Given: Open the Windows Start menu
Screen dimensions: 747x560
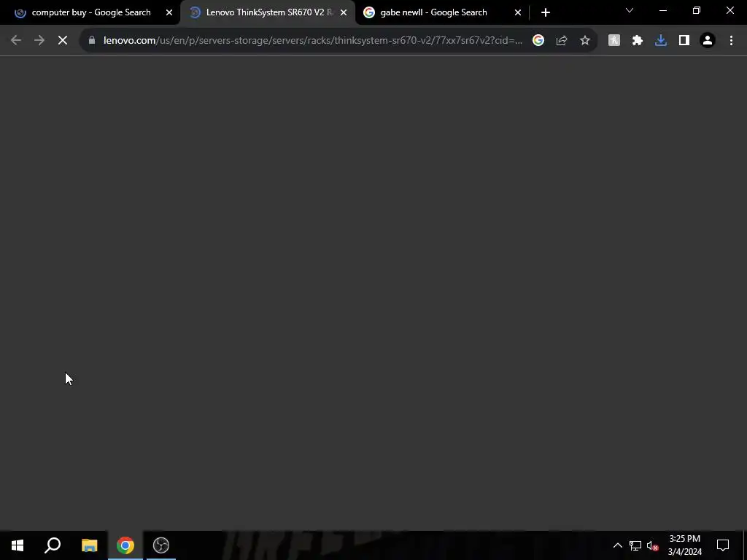Looking at the screenshot, I should click(18, 545).
